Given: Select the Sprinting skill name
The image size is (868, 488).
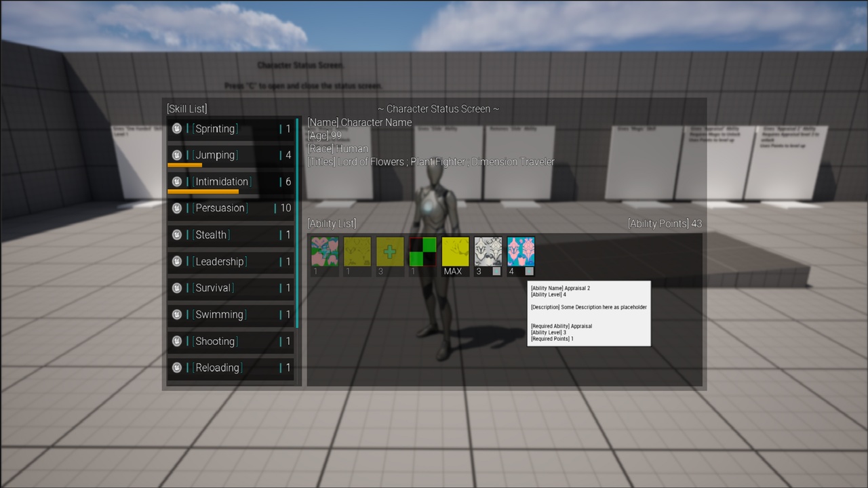Looking at the screenshot, I should point(215,129).
